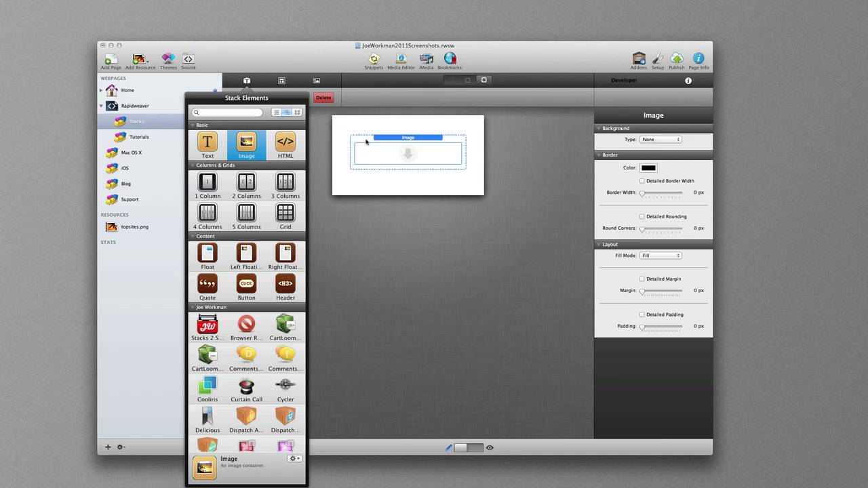Switch to preview mode with eye icon
This screenshot has height=488, width=868.
(x=490, y=448)
